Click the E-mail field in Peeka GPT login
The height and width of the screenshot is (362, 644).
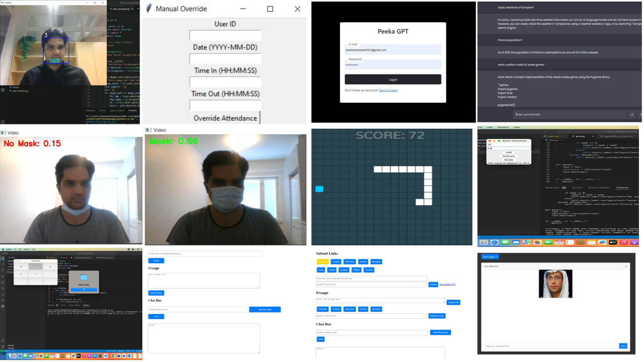(393, 50)
